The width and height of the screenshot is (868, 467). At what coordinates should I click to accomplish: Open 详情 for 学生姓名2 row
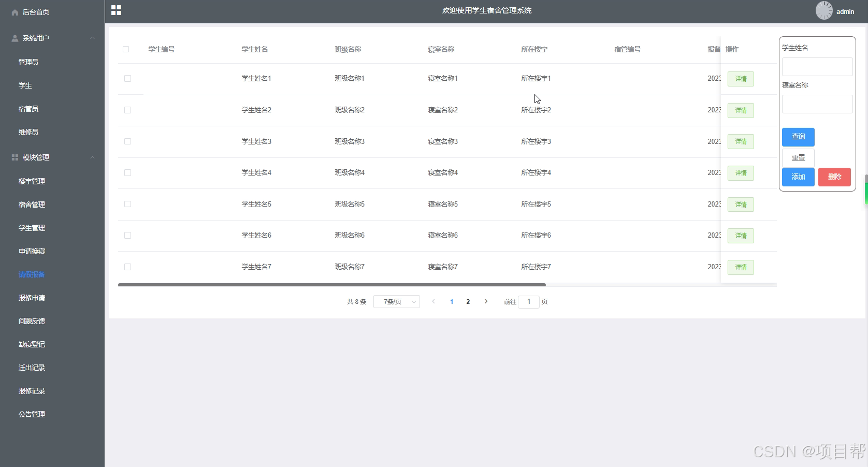coord(741,110)
